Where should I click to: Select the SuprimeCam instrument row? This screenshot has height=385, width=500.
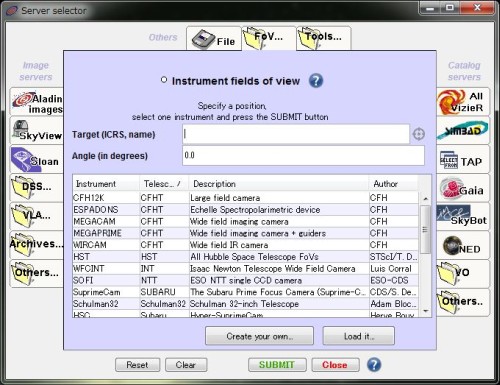click(x=245, y=292)
